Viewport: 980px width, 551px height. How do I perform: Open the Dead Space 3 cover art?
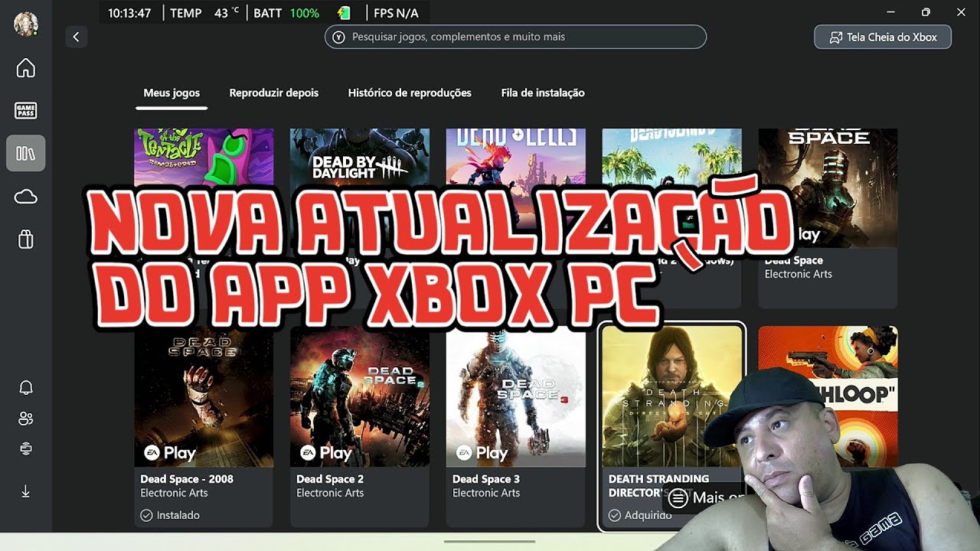(x=516, y=396)
